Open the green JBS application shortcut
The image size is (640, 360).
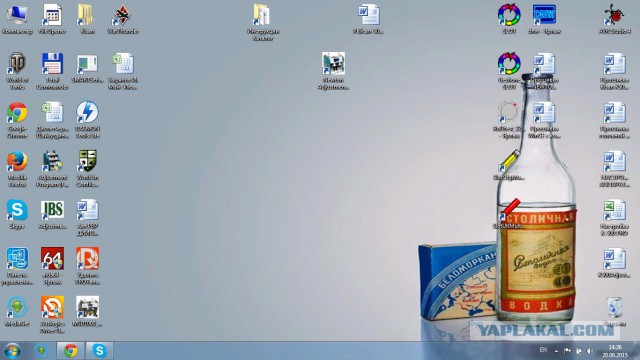(52, 210)
